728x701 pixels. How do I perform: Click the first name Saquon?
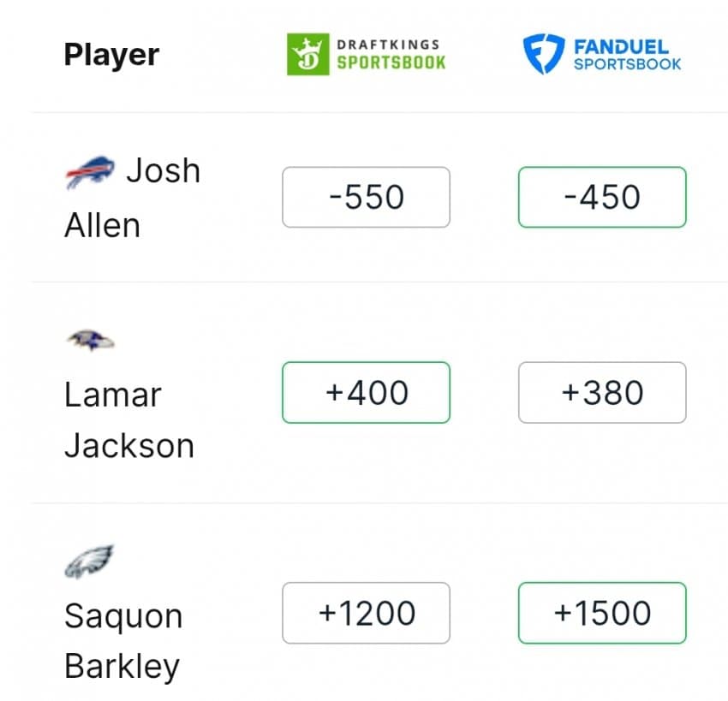click(x=123, y=616)
